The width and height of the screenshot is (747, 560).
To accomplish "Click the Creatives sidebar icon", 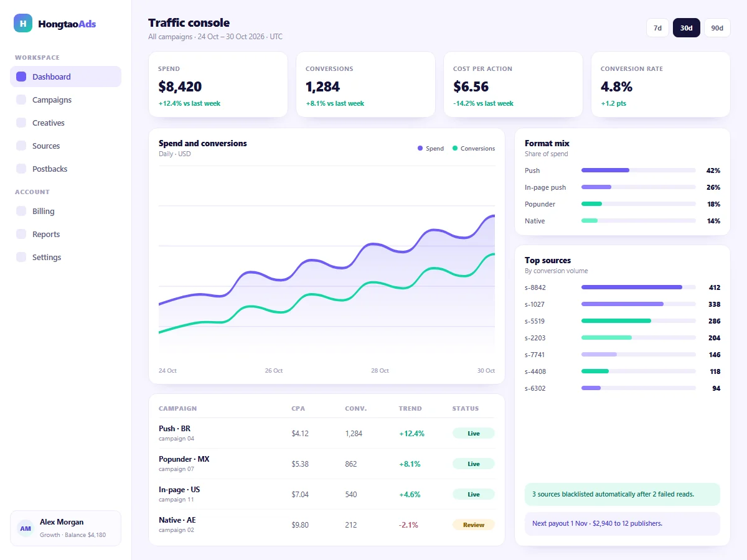I will point(21,123).
